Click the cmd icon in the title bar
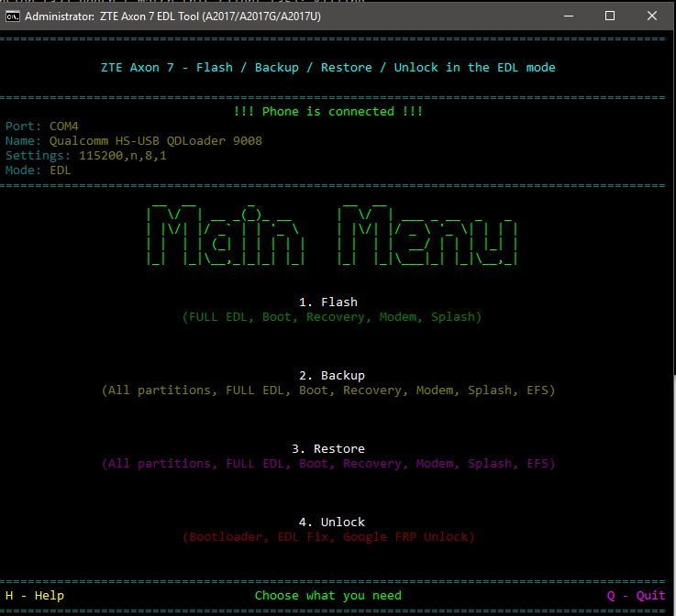The image size is (676, 616). coord(13,16)
